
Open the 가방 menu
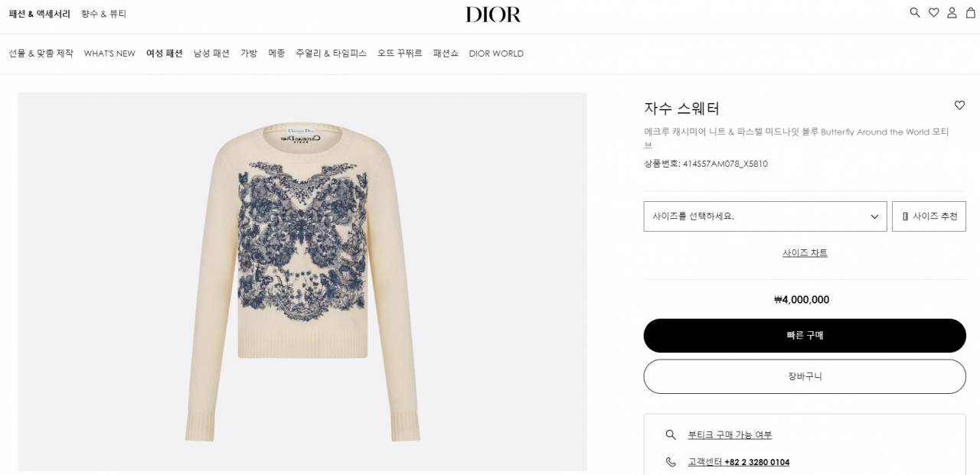click(249, 54)
